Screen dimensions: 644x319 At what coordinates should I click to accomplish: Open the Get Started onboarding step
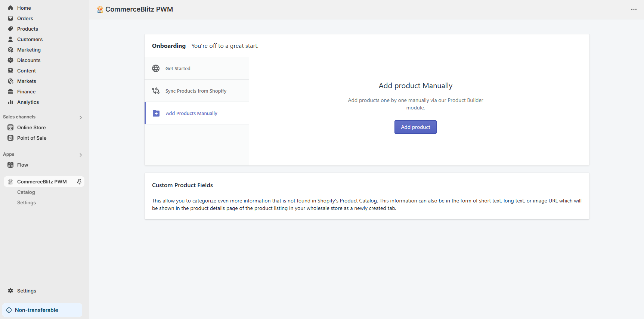[197, 68]
